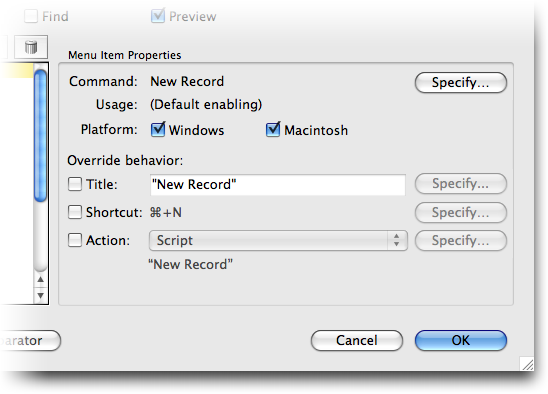Click the window resize grip corner

527,364
